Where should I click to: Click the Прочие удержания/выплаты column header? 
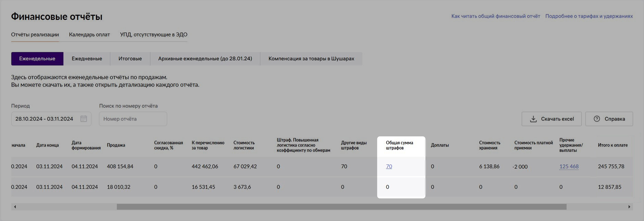(571, 145)
